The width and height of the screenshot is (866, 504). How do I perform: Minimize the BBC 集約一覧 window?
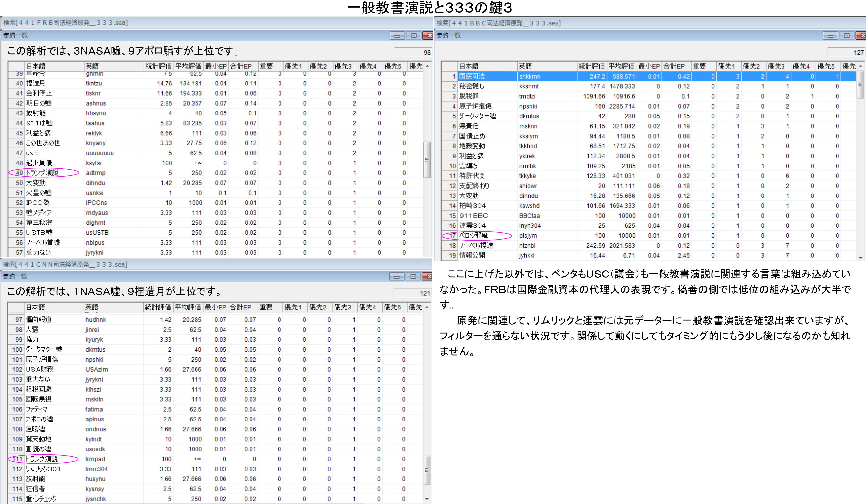830,36
